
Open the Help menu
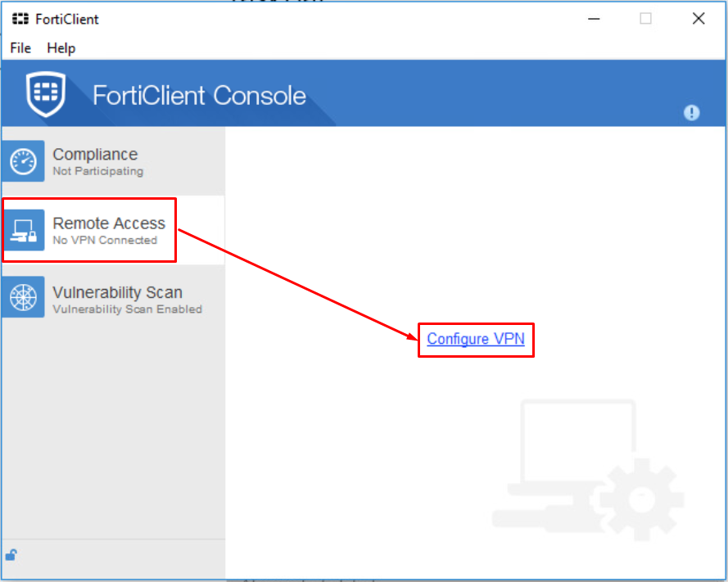tap(61, 48)
